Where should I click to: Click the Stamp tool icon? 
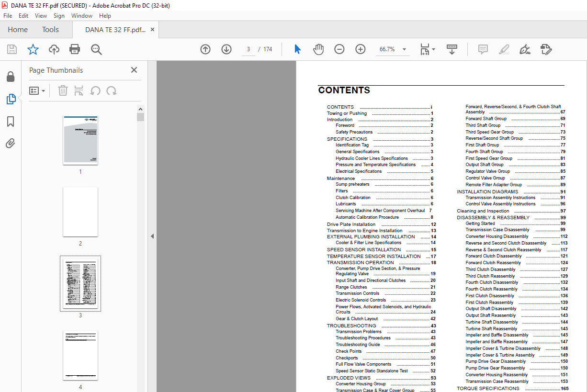[546, 49]
